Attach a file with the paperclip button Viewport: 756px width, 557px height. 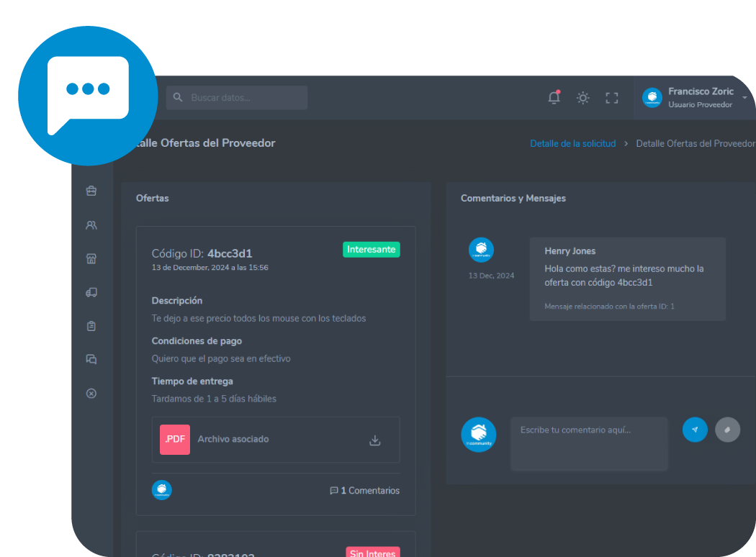[727, 430]
